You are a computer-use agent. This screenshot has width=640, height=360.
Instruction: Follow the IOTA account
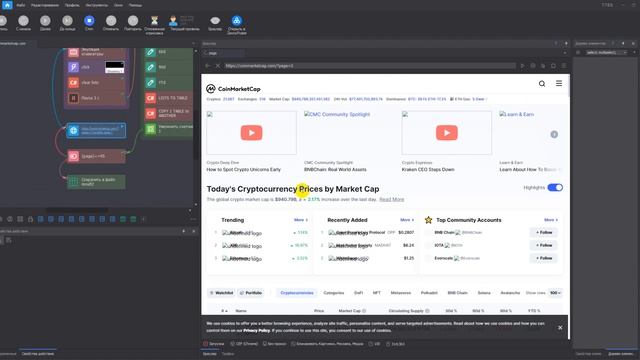pos(544,245)
